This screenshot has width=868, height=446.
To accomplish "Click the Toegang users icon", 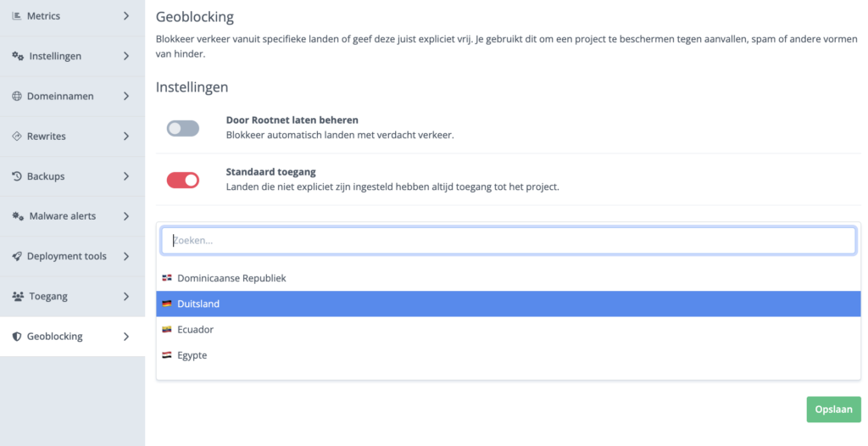I will (x=18, y=297).
